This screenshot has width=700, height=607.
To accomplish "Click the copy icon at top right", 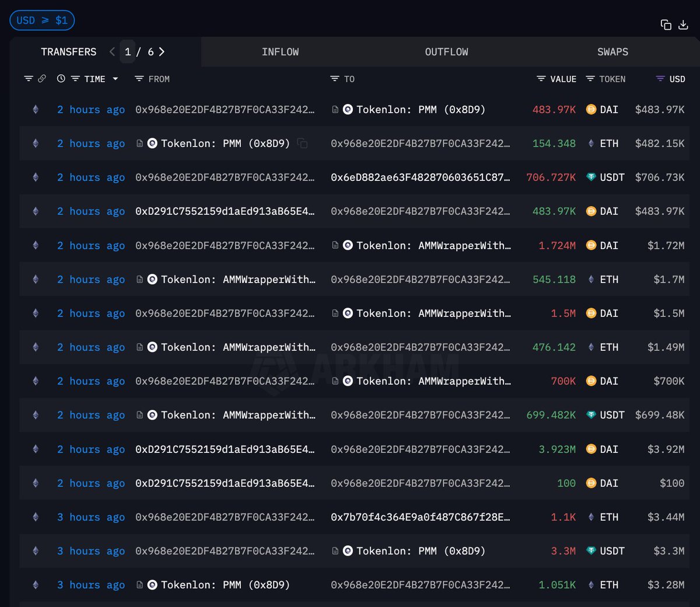I will coord(666,25).
